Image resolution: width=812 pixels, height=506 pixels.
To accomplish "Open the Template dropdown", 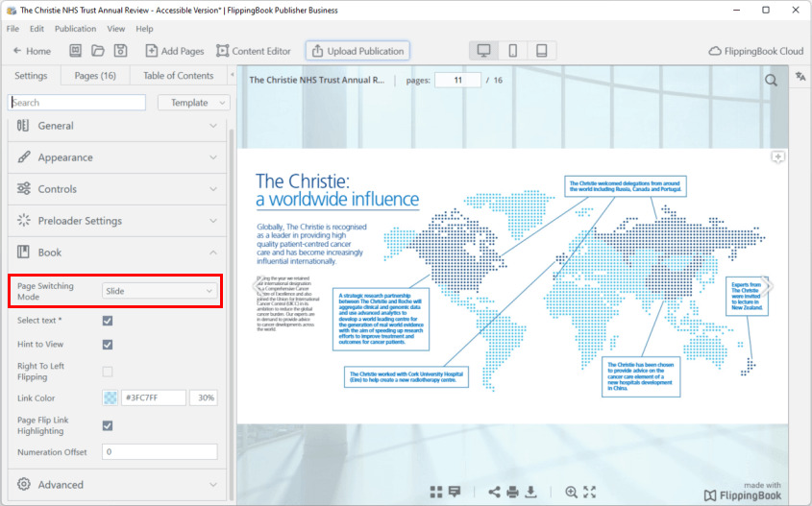I will [194, 103].
